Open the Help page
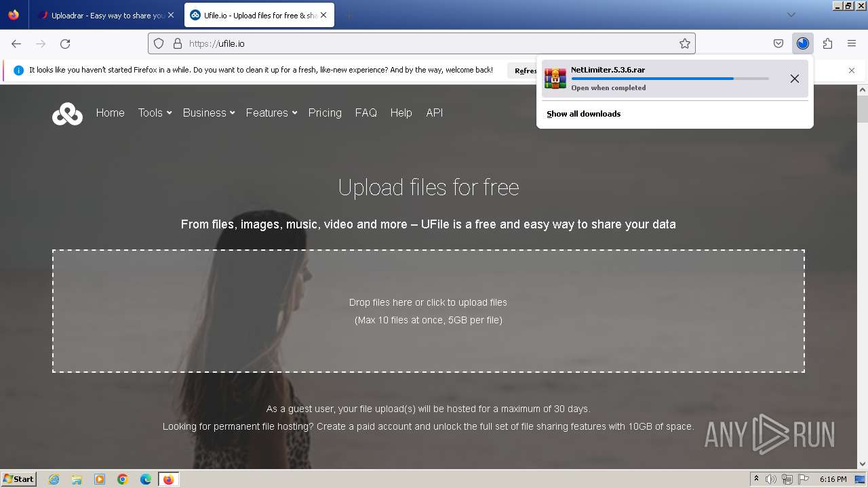868x488 pixels. coord(401,113)
